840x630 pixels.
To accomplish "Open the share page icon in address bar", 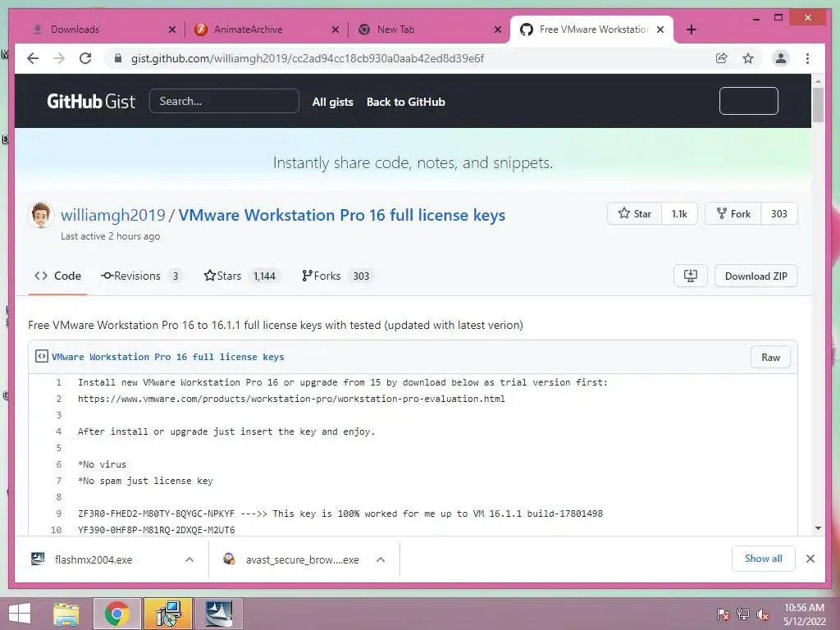I will click(722, 58).
